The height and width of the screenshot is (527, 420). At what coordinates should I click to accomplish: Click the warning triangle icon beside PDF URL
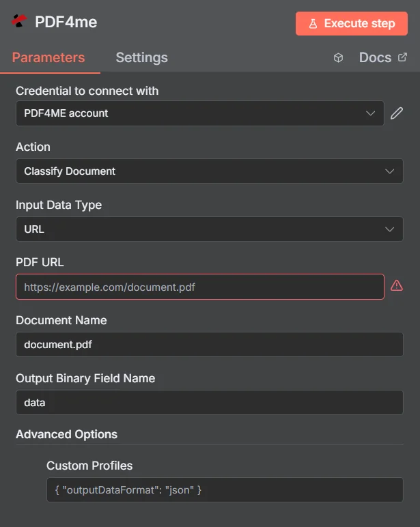click(397, 285)
